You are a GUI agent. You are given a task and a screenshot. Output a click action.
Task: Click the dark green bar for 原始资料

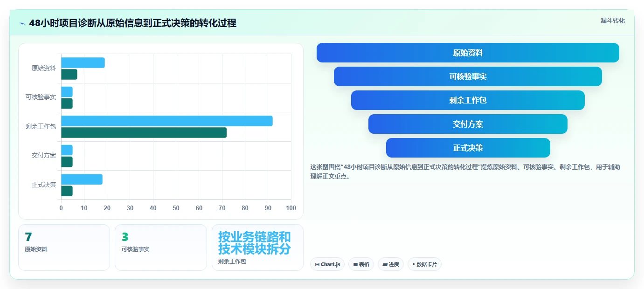pyautogui.click(x=69, y=74)
